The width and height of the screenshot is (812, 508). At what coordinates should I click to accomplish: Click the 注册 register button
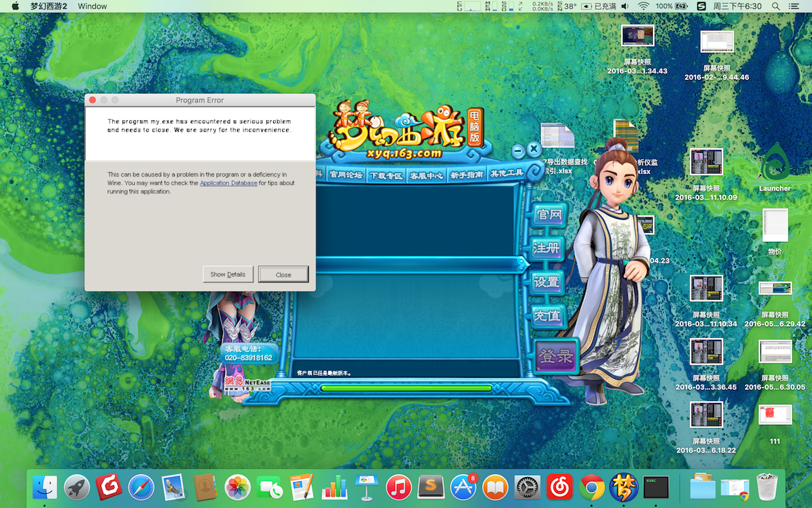pos(547,248)
